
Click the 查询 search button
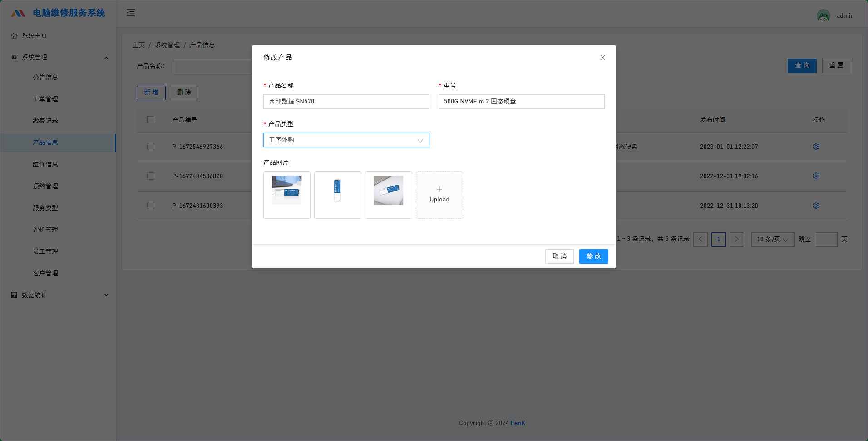coord(802,65)
